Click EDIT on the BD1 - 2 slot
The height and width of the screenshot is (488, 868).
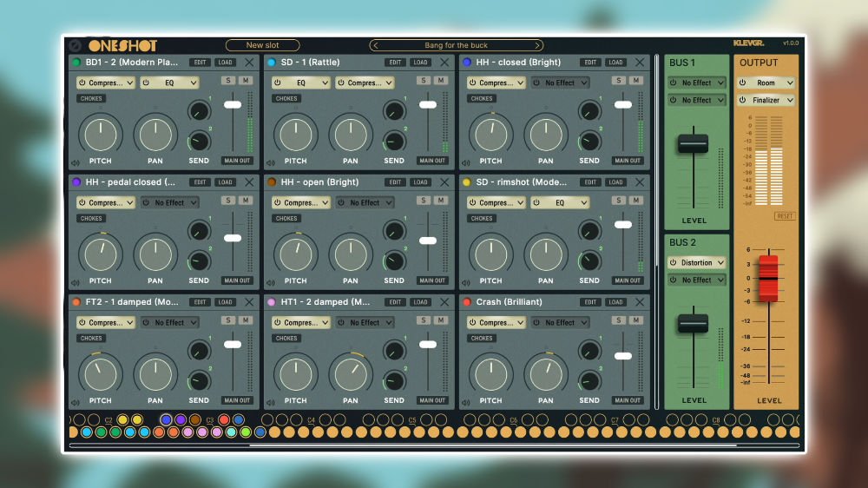(200, 62)
